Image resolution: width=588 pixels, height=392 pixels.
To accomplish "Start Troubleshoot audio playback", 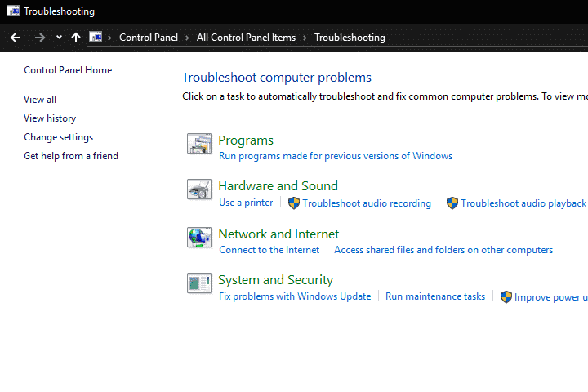I will click(x=523, y=203).
